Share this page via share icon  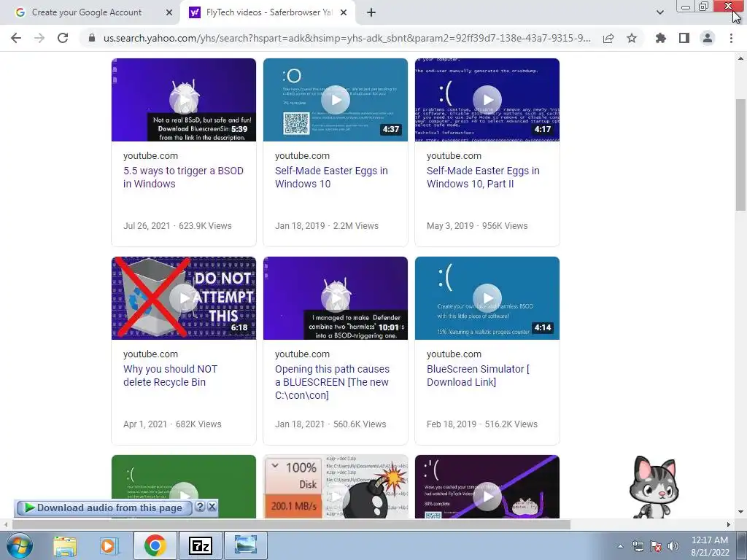[608, 38]
